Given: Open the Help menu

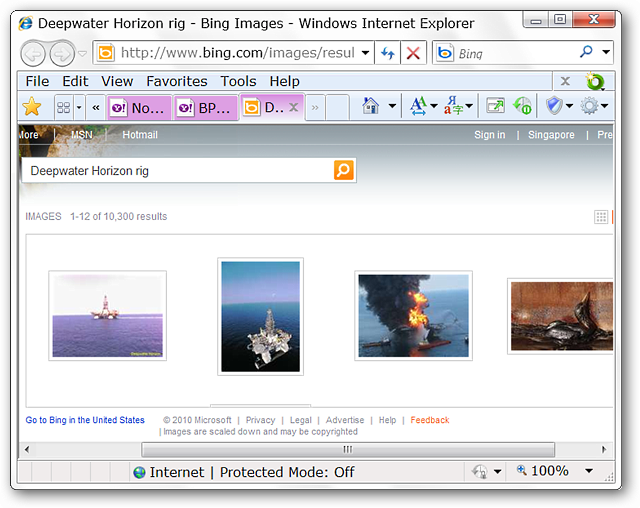Looking at the screenshot, I should [284, 81].
